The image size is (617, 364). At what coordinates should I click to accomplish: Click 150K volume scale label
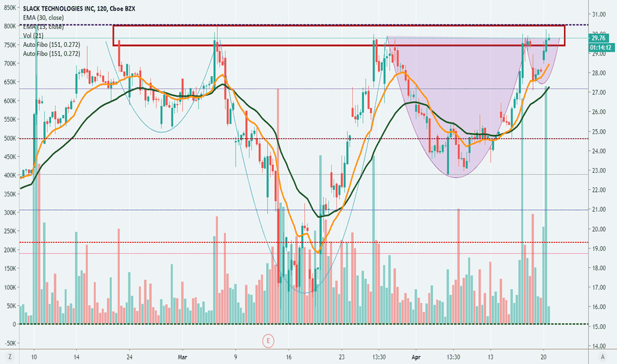pos(10,269)
